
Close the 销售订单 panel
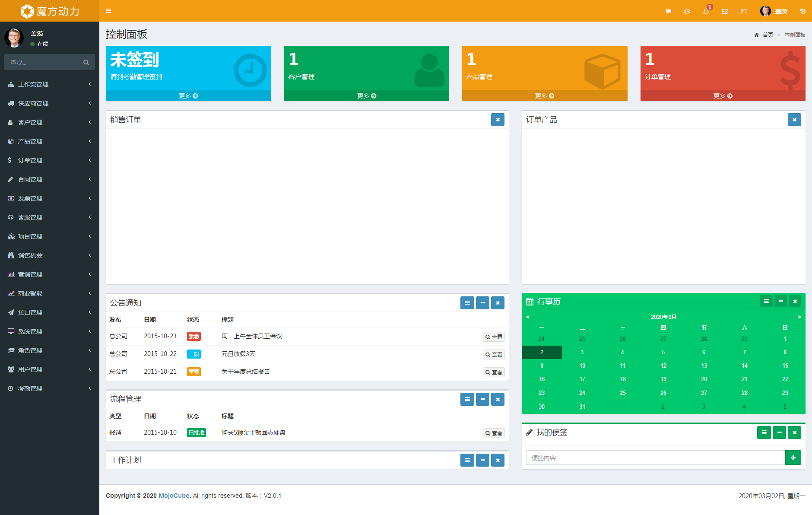point(498,120)
